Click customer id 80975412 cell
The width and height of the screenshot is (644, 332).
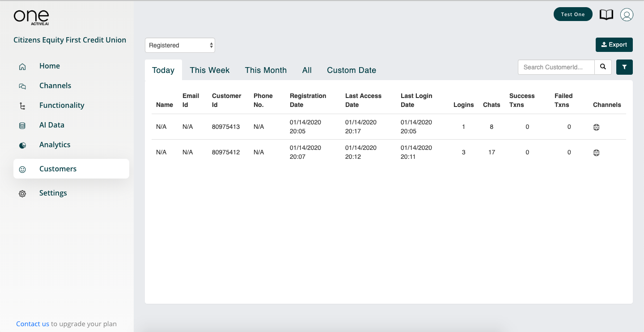coord(226,152)
